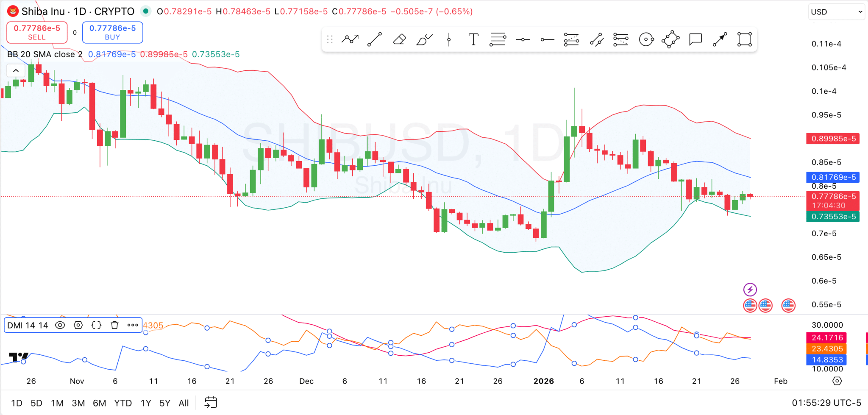The image size is (868, 415).
Task: Open the USD currency dropdown
Action: tap(836, 11)
